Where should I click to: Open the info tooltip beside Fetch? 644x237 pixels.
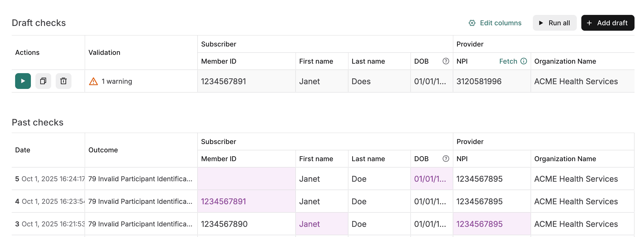click(x=524, y=61)
